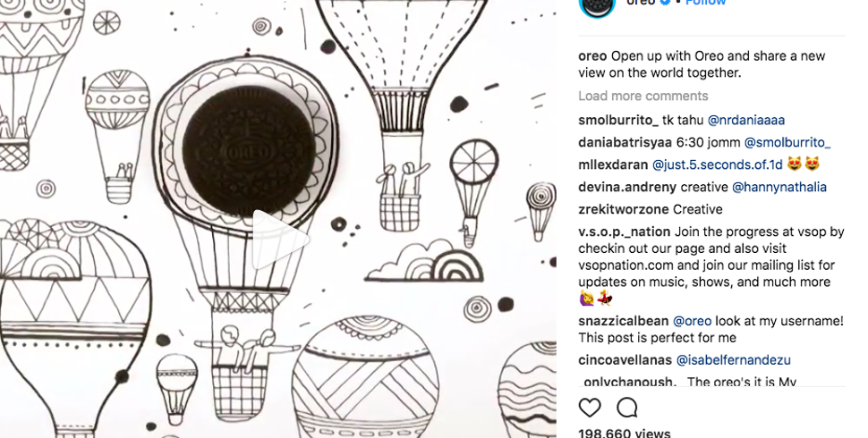Like the post with heart icon

coord(590,409)
